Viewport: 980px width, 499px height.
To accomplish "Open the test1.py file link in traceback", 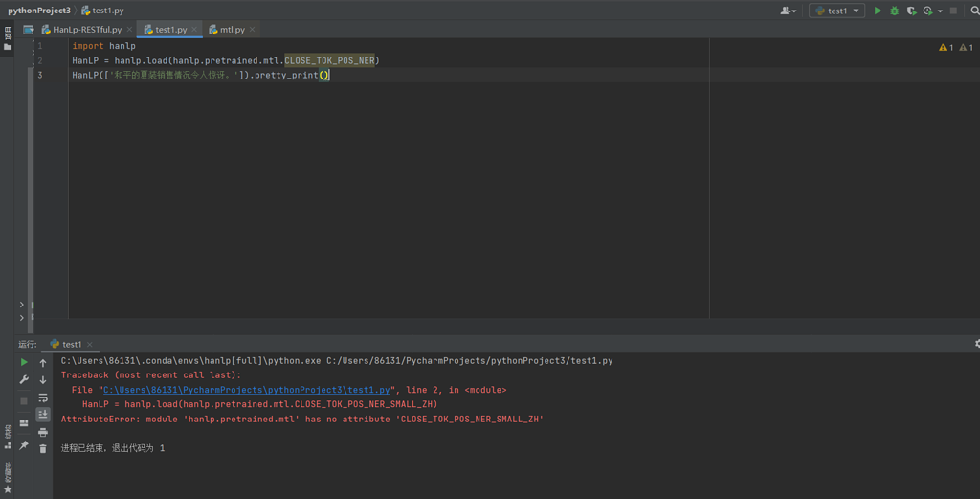I will (x=247, y=390).
